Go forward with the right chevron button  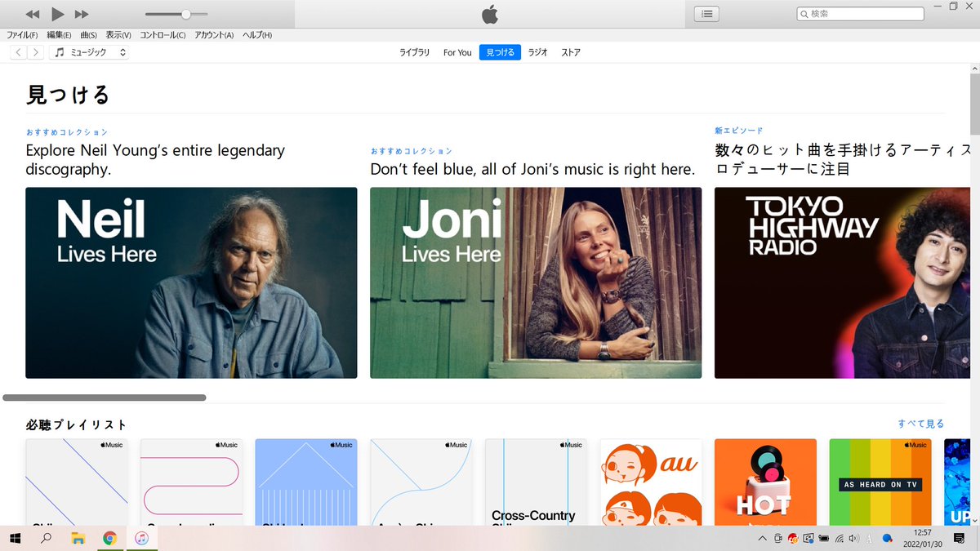(35, 52)
